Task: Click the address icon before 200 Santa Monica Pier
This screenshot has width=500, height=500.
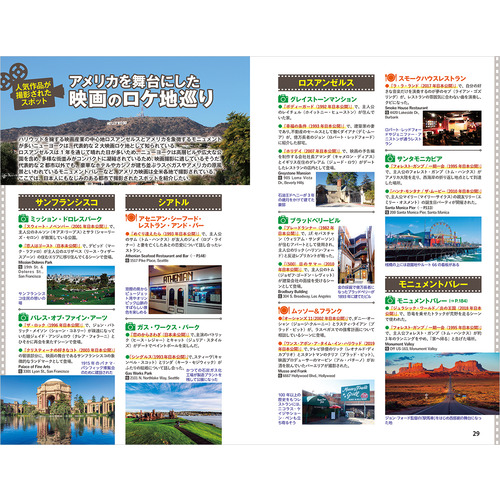Action: click(387, 212)
